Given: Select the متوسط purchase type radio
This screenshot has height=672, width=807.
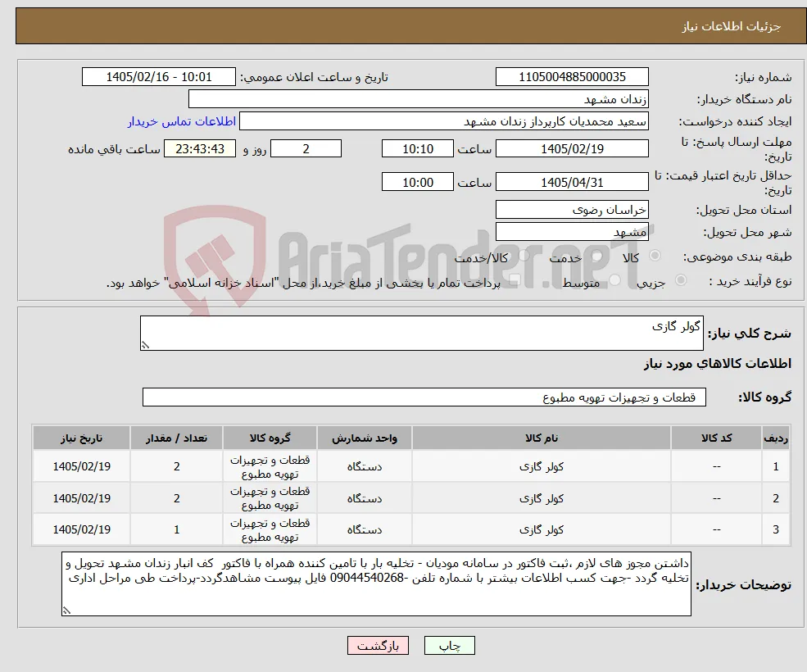Looking at the screenshot, I should coord(615,280).
